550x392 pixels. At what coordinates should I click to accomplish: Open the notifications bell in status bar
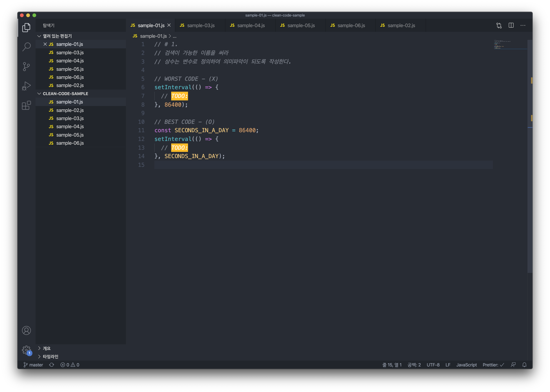coord(524,365)
